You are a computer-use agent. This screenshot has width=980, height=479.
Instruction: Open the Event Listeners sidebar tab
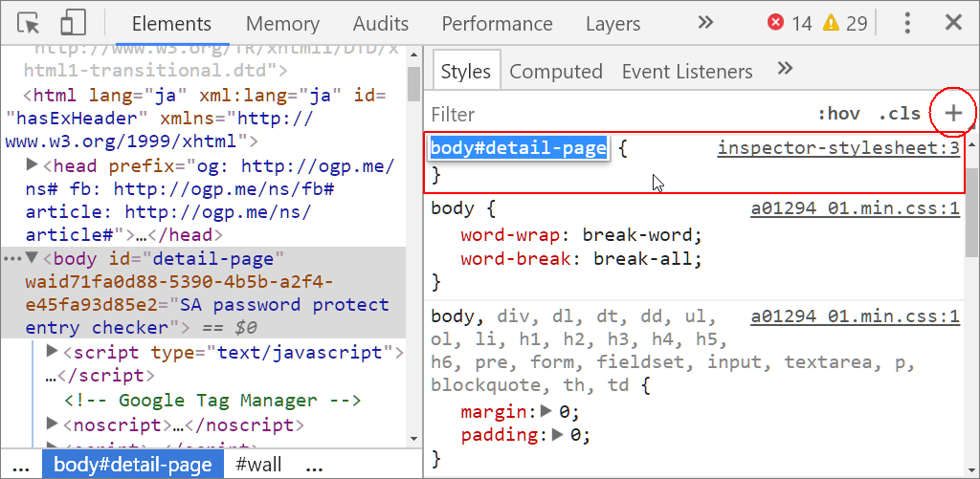[687, 71]
